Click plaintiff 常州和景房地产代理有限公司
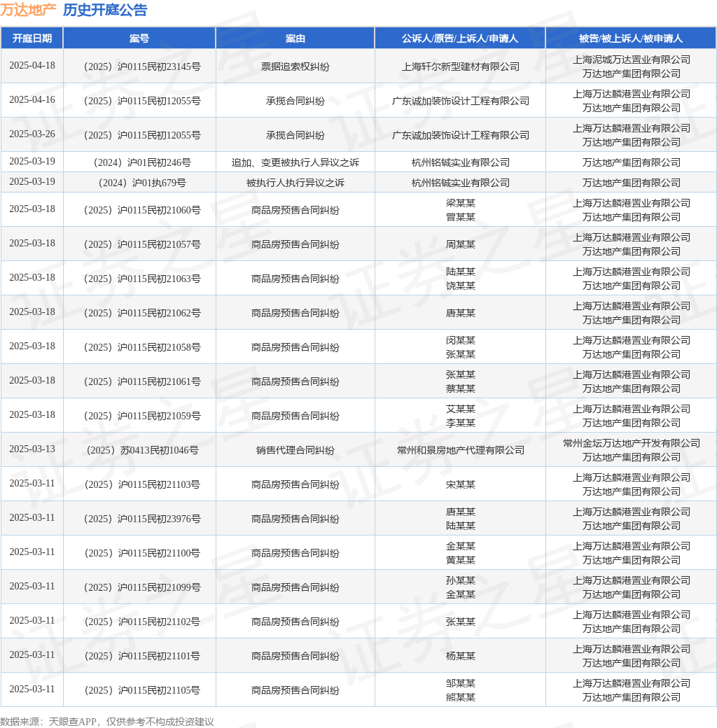Viewport: 717px width, 728px height. (460, 450)
